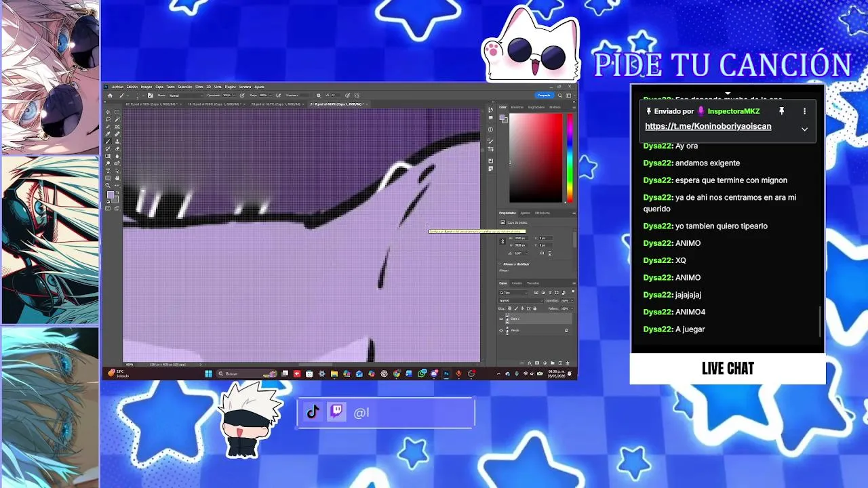Viewport: 868px width, 488px height.
Task: Select the Crop tool
Action: [108, 127]
